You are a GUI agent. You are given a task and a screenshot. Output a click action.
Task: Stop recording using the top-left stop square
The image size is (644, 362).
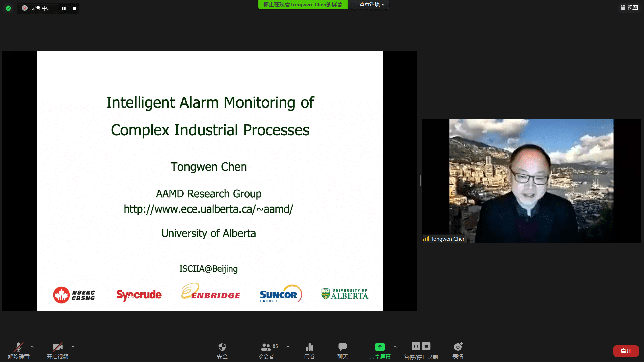point(75,9)
